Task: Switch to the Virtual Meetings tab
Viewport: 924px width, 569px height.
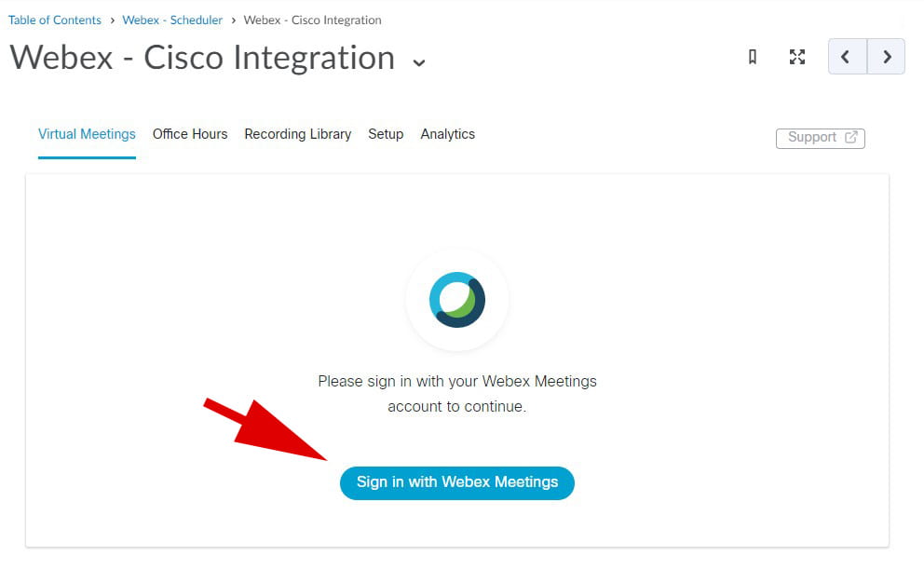Action: [x=87, y=134]
